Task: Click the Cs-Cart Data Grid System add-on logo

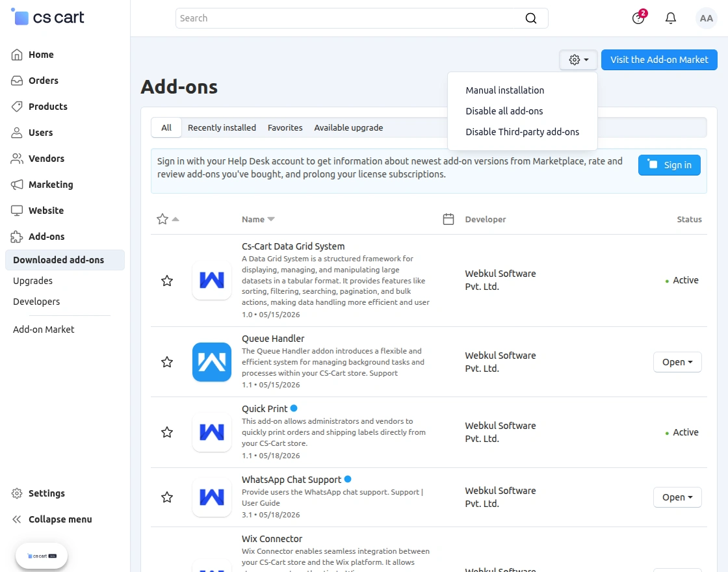Action: [212, 280]
